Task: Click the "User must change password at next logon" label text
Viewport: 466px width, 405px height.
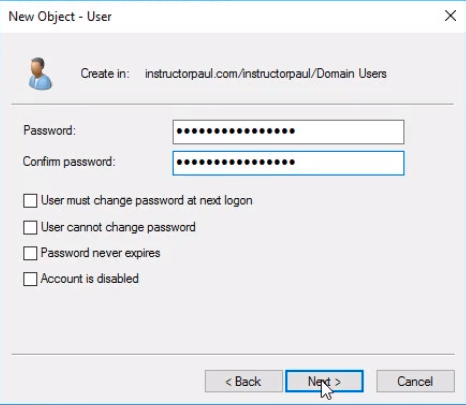Action: pyautogui.click(x=146, y=200)
